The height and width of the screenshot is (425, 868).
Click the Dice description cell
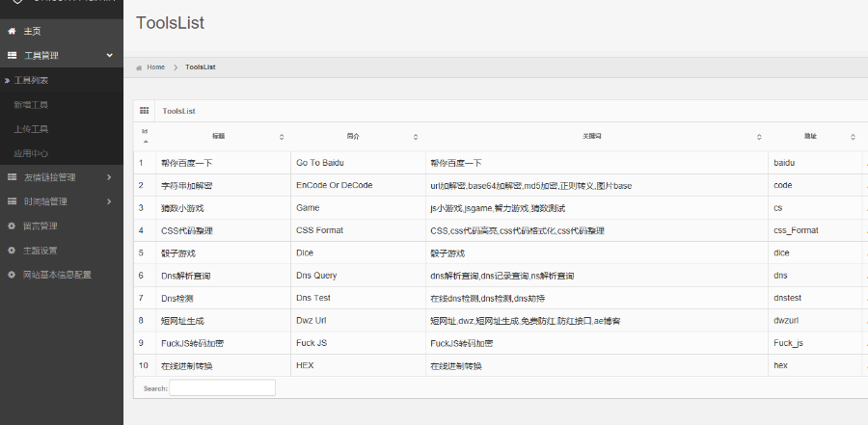[x=358, y=253]
